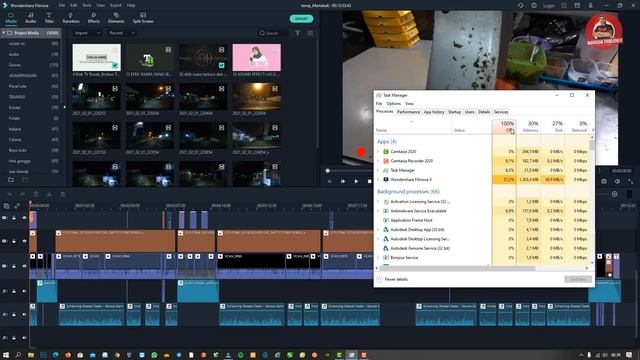Image resolution: width=640 pixels, height=360 pixels.
Task: Click the rewind button in preview controls
Action: point(330,181)
